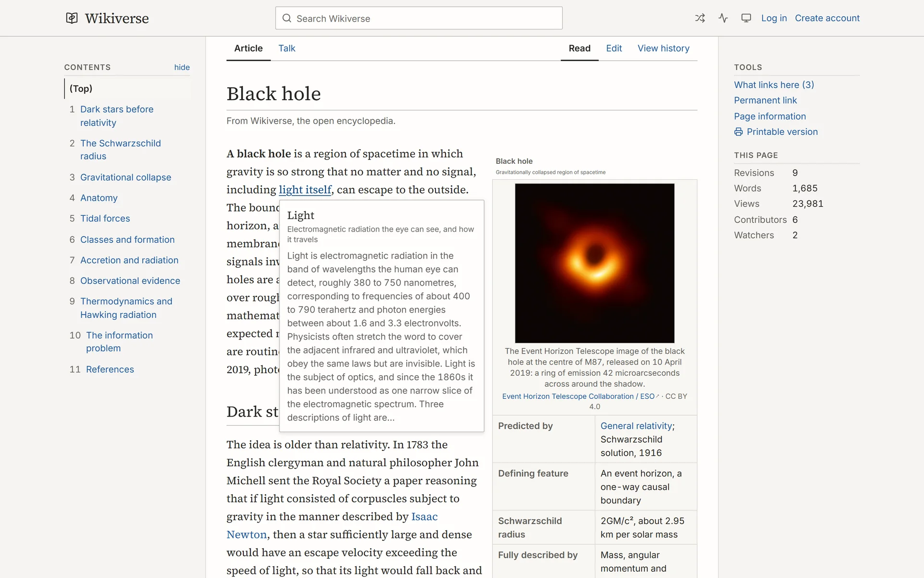Switch to the Talk tab

click(x=287, y=48)
